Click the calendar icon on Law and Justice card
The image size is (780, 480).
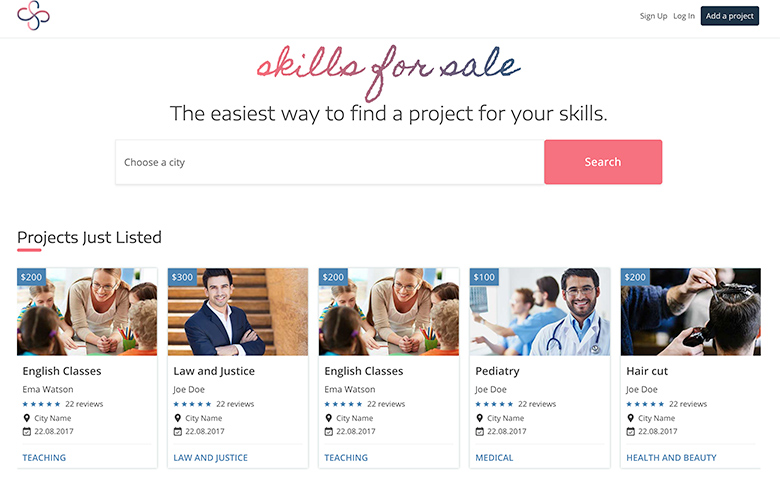178,431
